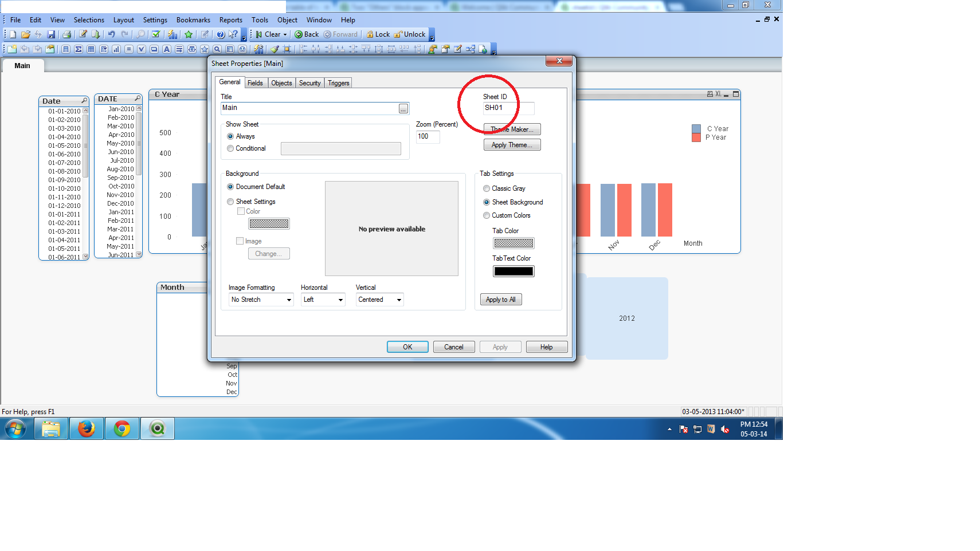Create a Chart object with bar icon

click(x=116, y=49)
